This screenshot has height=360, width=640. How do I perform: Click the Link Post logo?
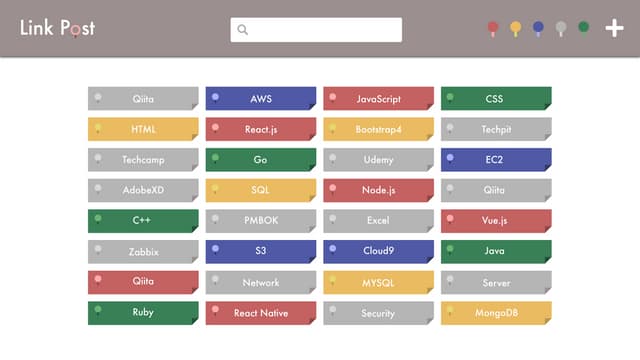[58, 28]
